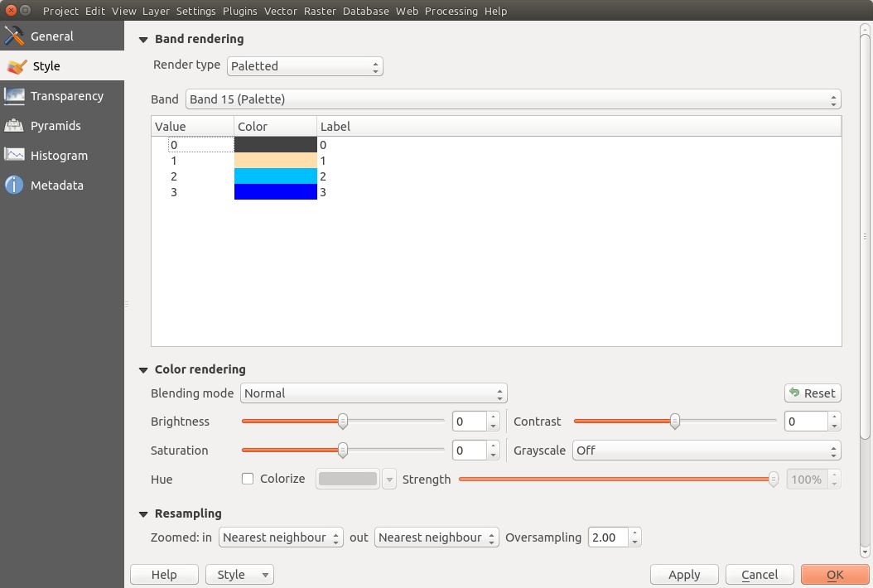
Task: Select the Style paintbrush icon
Action: point(16,66)
